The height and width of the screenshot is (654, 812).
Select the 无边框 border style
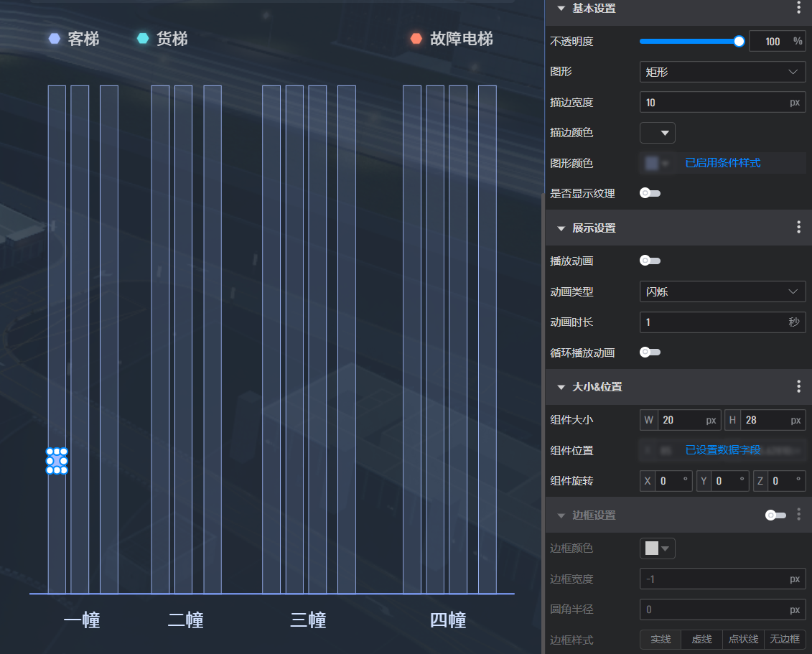point(785,639)
